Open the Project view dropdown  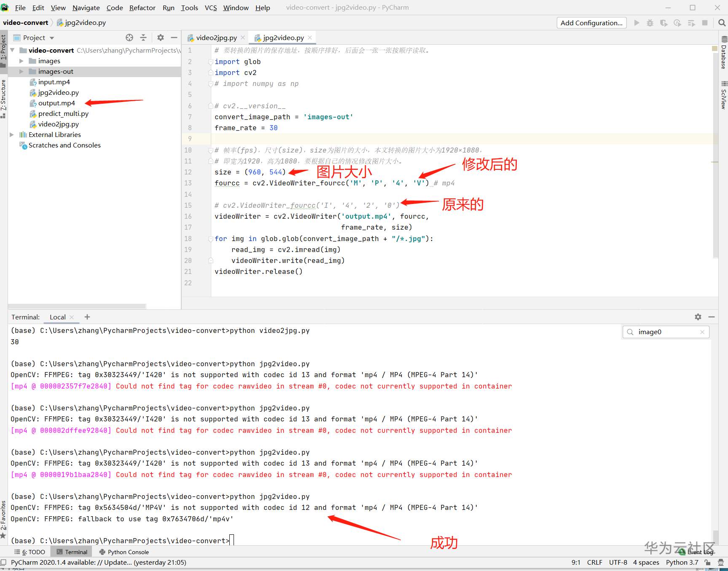tap(51, 38)
